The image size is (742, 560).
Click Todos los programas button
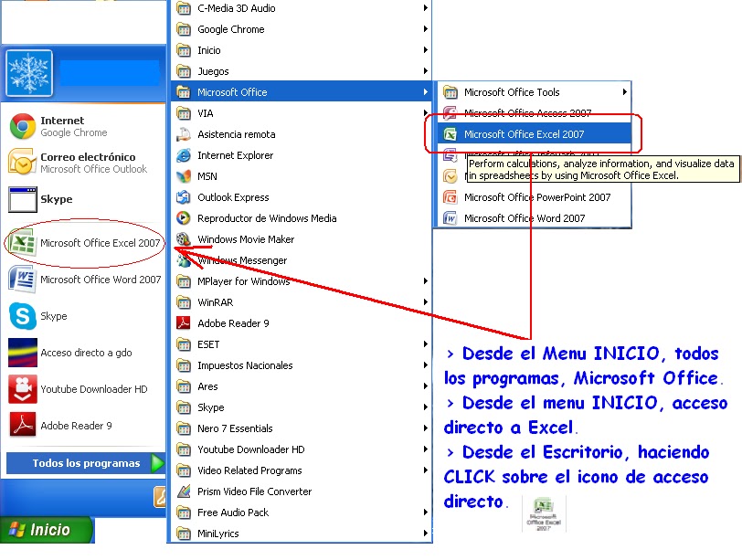pos(86,463)
